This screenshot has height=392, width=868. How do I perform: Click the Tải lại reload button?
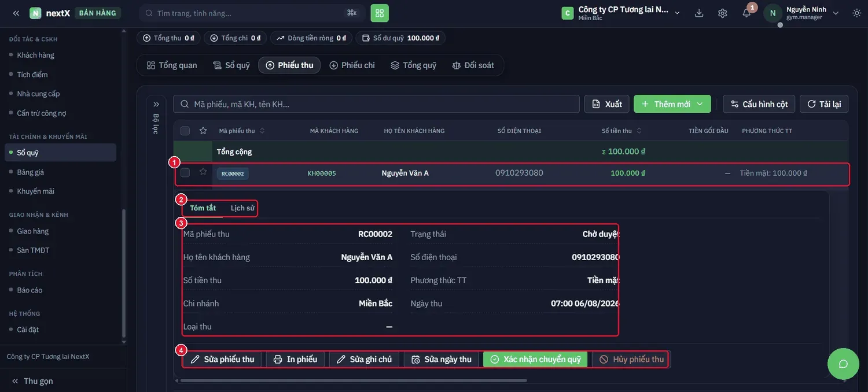click(x=824, y=104)
